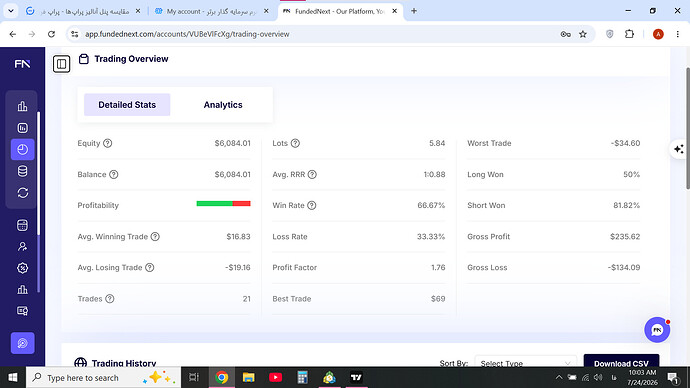Click the shield icon in browser toolbar
690x388 pixels.
point(609,34)
